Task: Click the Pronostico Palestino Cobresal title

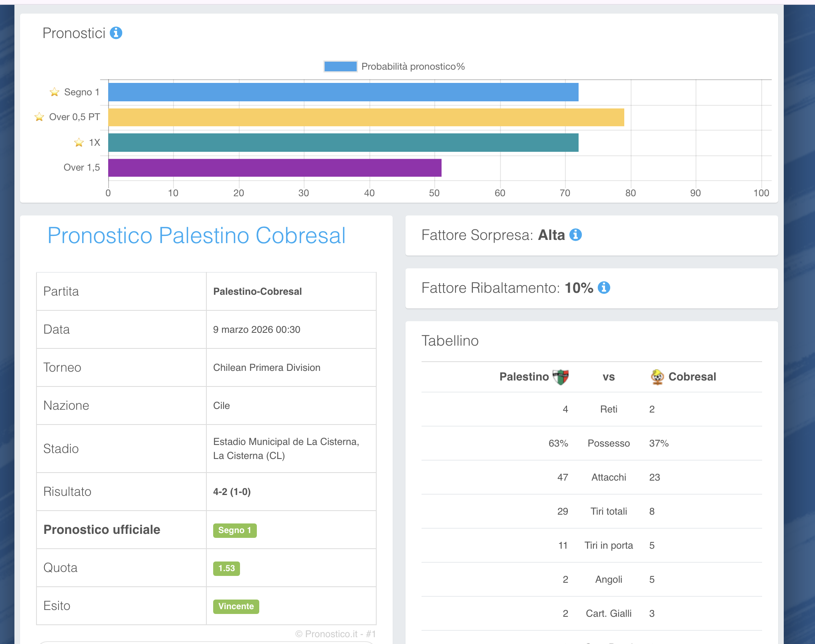Action: pos(196,235)
